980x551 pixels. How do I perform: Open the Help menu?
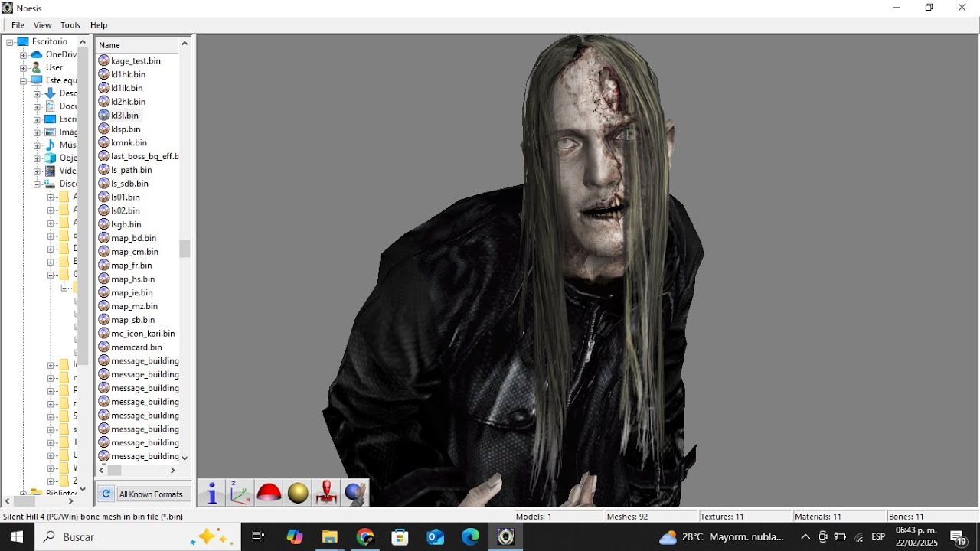(x=99, y=25)
